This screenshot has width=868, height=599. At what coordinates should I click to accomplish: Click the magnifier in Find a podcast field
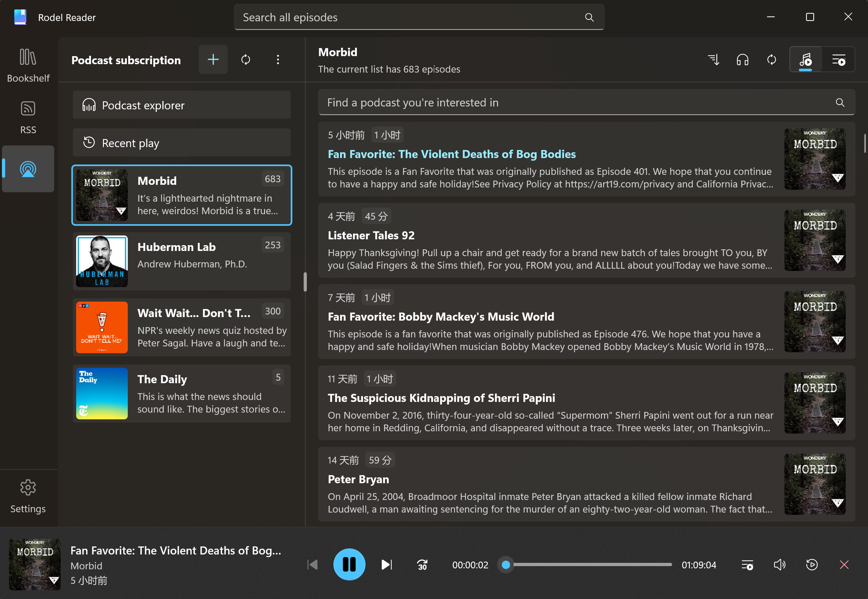click(840, 103)
